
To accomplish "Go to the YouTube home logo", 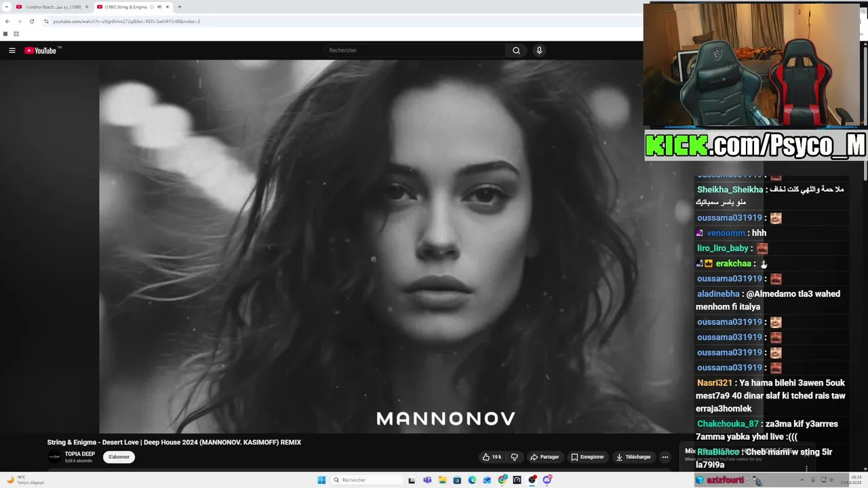I will 41,50.
